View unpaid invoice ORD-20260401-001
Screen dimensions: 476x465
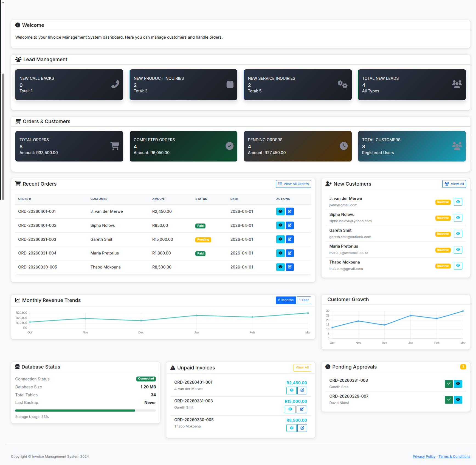pyautogui.click(x=291, y=390)
